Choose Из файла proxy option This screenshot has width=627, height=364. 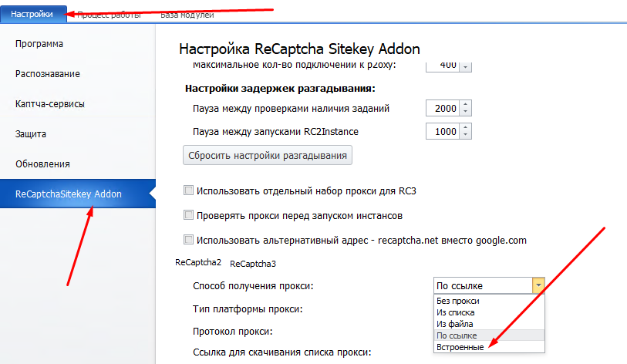coord(489,324)
